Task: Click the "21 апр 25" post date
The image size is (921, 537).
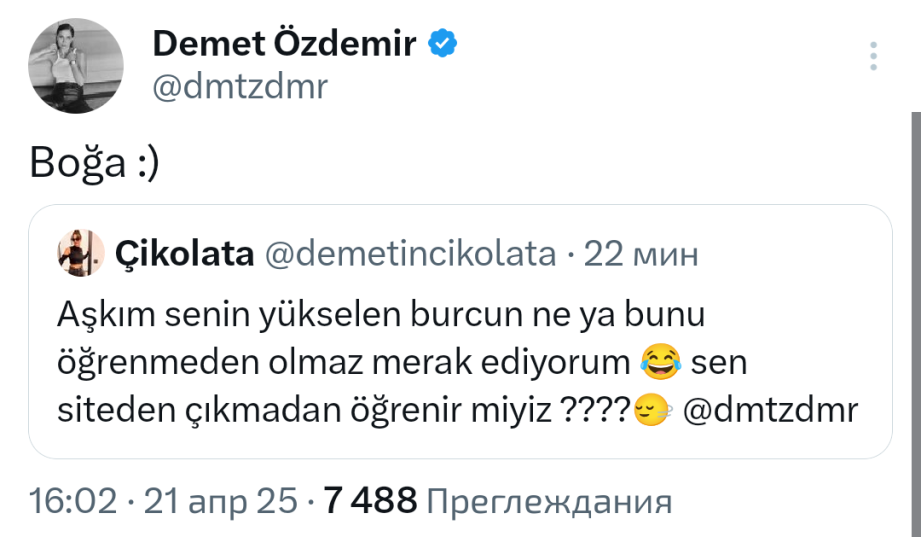Action: (x=220, y=500)
